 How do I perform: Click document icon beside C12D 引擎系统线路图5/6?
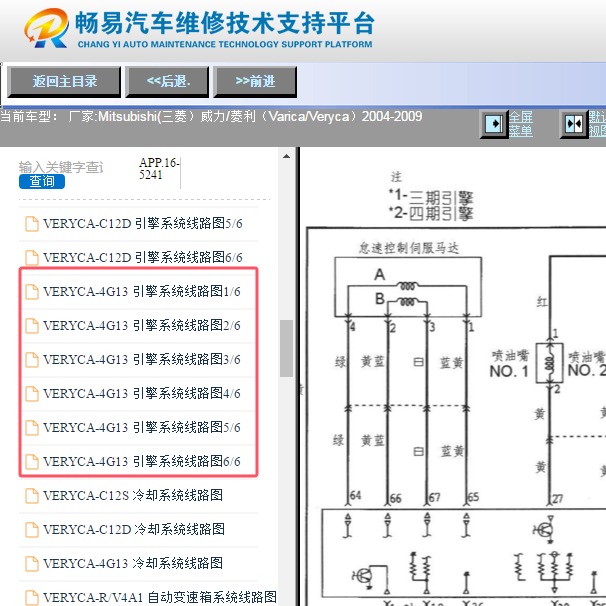32,224
